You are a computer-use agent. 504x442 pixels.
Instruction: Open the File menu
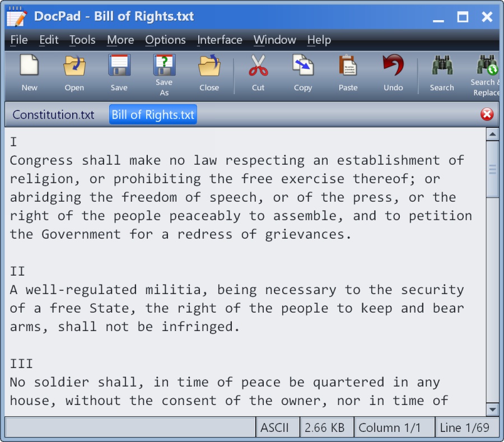[19, 40]
